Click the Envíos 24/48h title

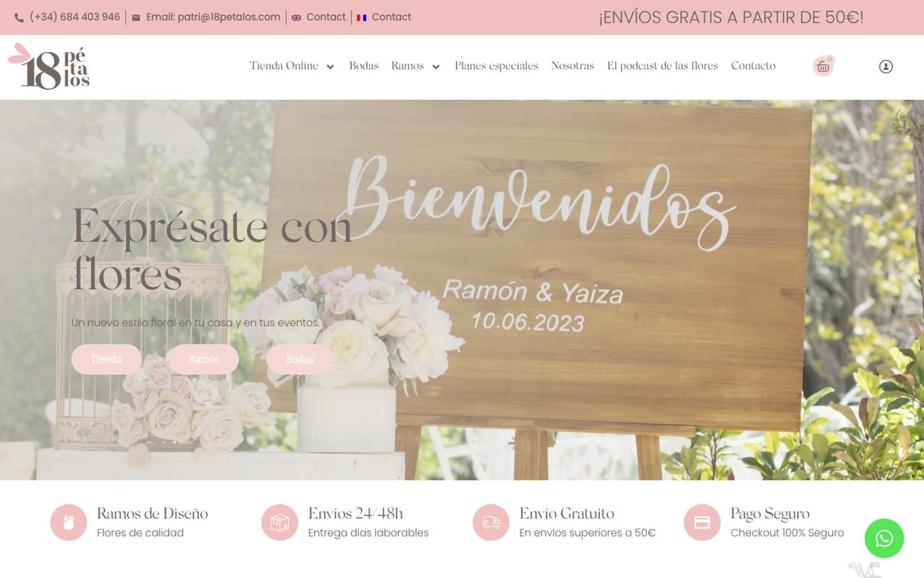point(355,514)
